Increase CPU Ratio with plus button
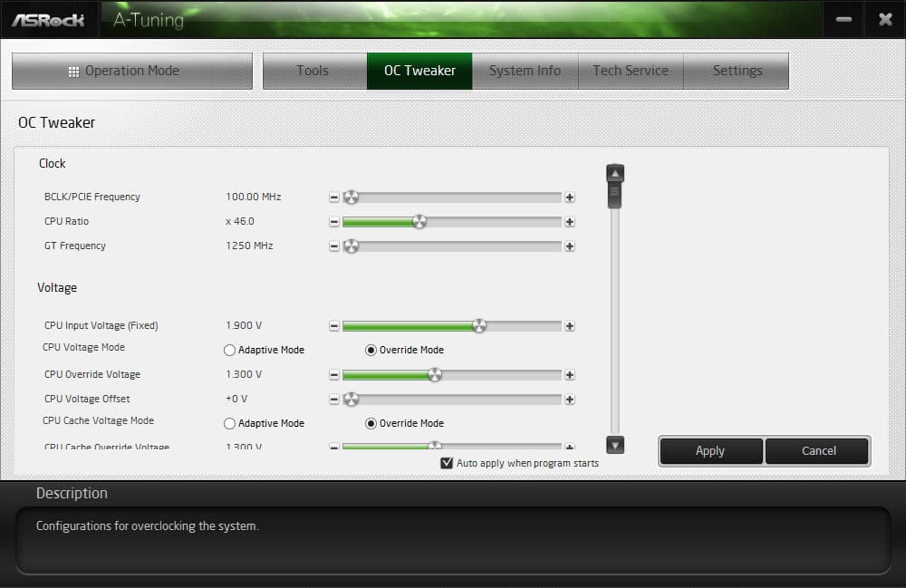The image size is (906, 588). 570,222
